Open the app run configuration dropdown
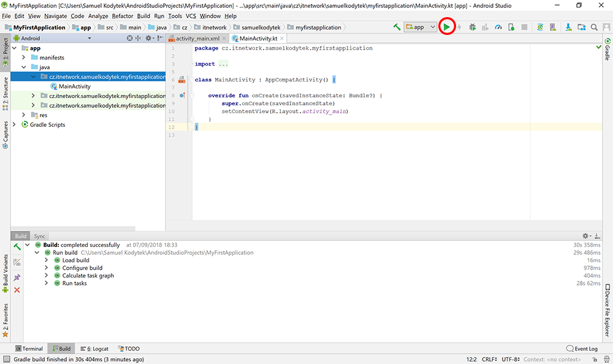The image size is (613, 364). click(x=421, y=27)
